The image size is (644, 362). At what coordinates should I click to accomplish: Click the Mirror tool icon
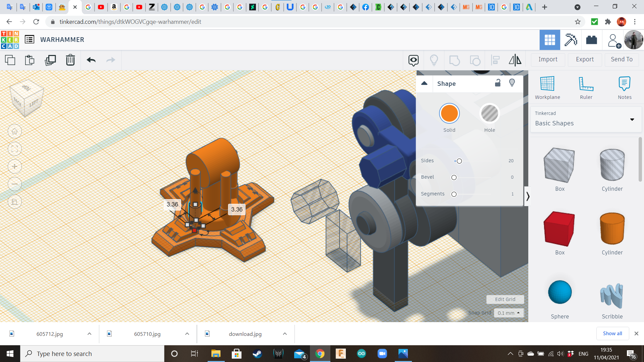(x=515, y=60)
